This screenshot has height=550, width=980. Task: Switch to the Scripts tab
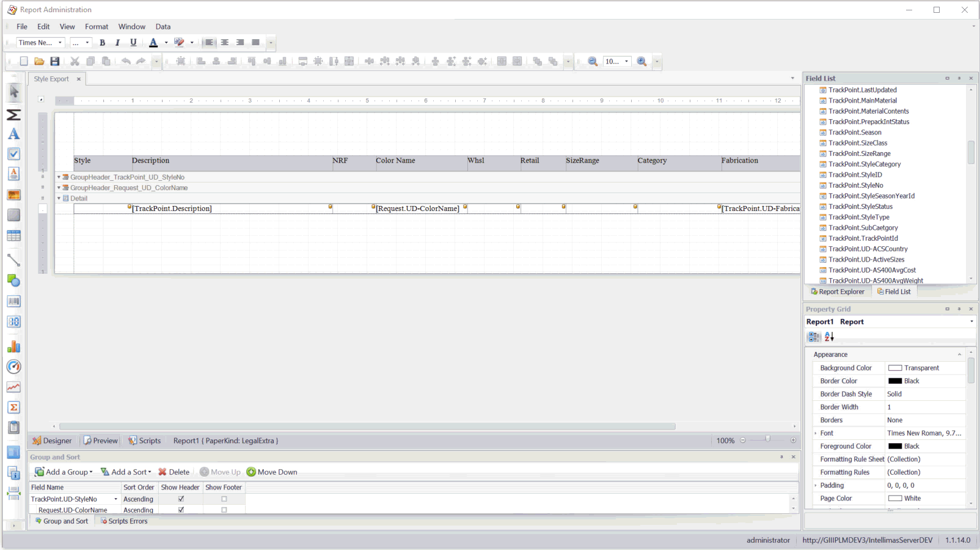pyautogui.click(x=145, y=441)
